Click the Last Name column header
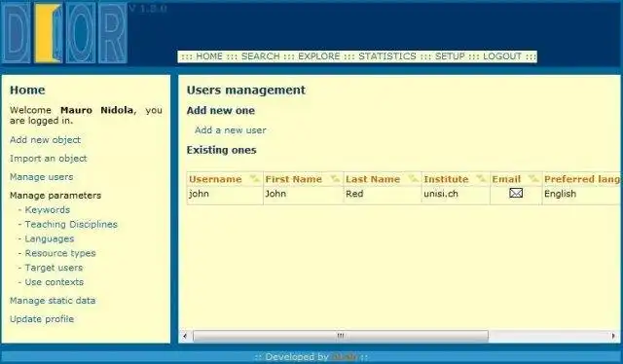The width and height of the screenshot is (623, 364). pos(372,179)
